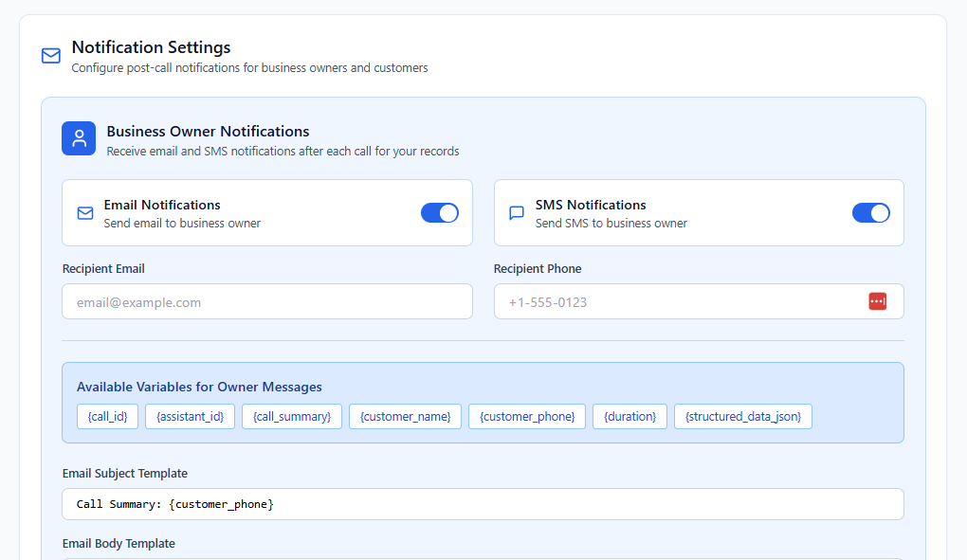Screen dimensions: 967x560
Task: Focus the Recipient Phone input field
Action: tap(683, 301)
